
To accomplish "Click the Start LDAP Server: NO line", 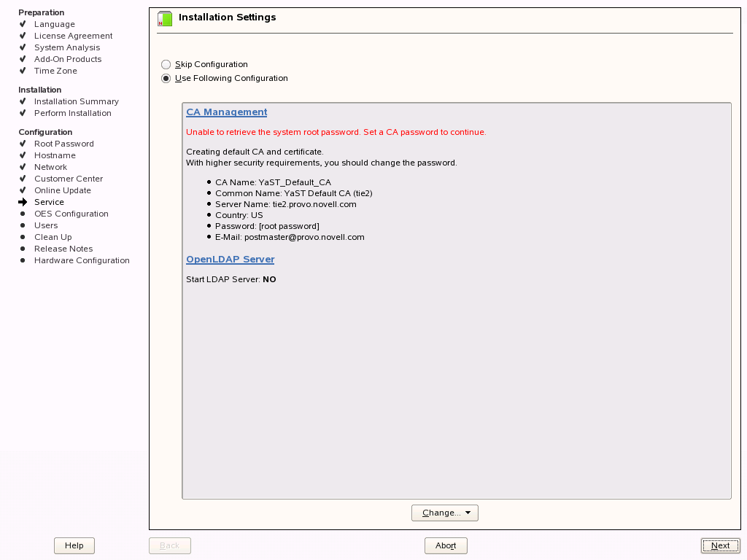I will 231,279.
